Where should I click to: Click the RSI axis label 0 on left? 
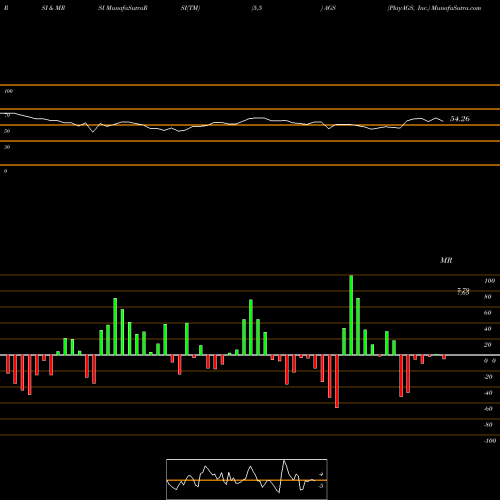click(5, 171)
